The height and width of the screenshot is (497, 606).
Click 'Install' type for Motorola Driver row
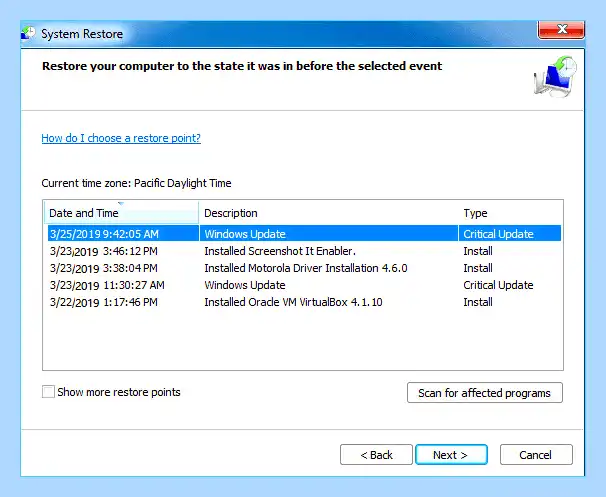coord(478,268)
